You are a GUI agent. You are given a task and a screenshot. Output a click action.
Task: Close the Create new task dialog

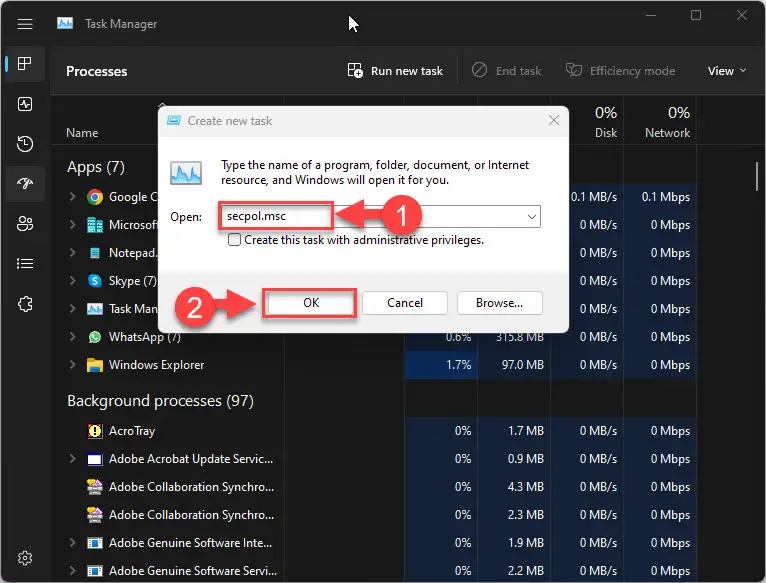coord(553,120)
